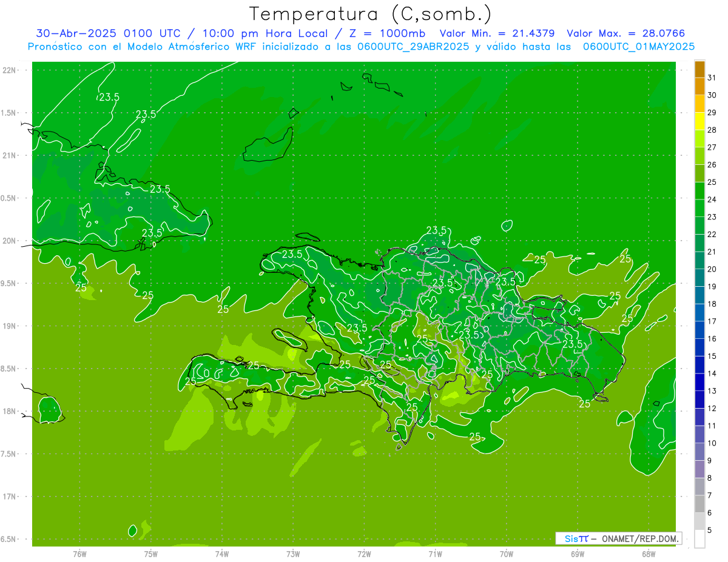Click the brown-orange legend swatch above 31
The width and height of the screenshot is (728, 562).
coord(699,69)
